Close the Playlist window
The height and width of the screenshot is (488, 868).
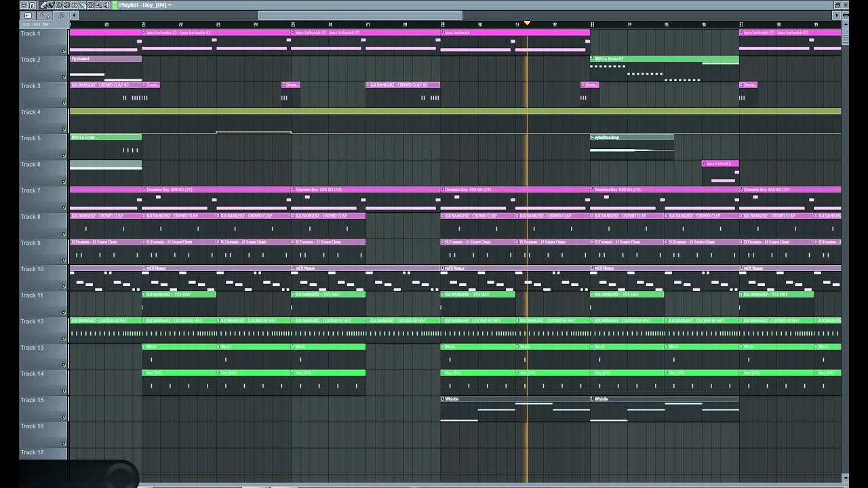pyautogui.click(x=846, y=5)
